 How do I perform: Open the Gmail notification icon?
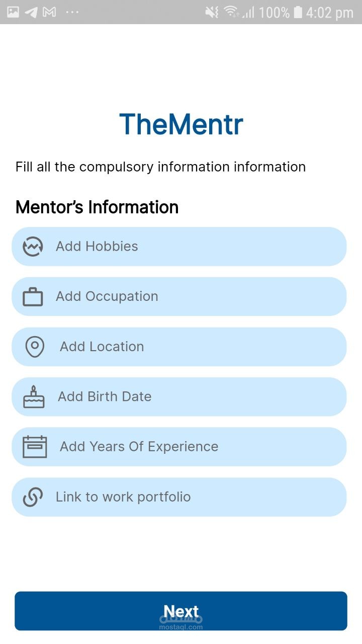pyautogui.click(x=49, y=12)
